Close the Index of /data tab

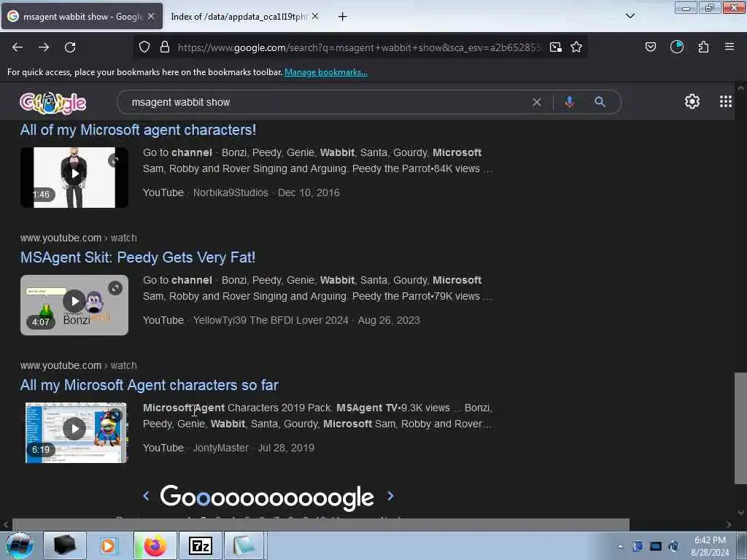(x=315, y=16)
